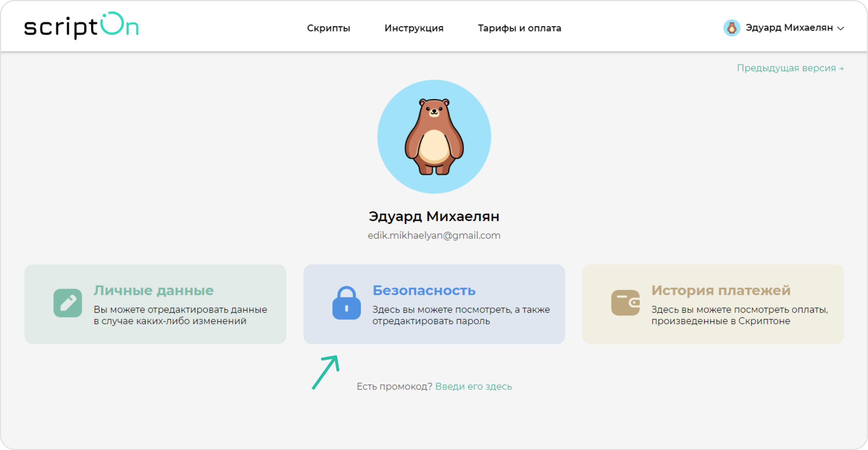Open the Инструкция menu item
868x450 pixels.
click(x=414, y=28)
